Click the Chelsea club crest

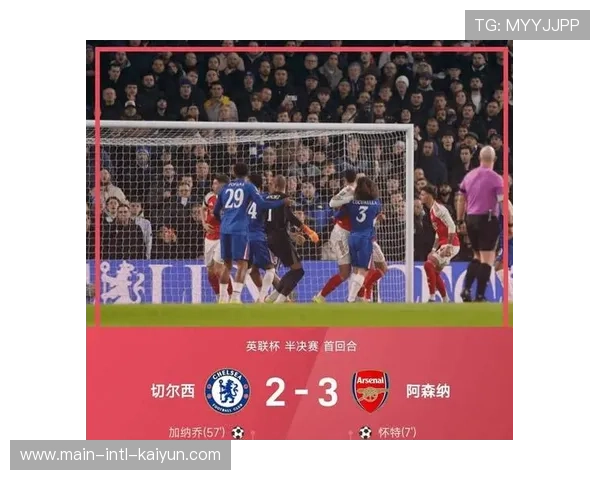[228, 391]
